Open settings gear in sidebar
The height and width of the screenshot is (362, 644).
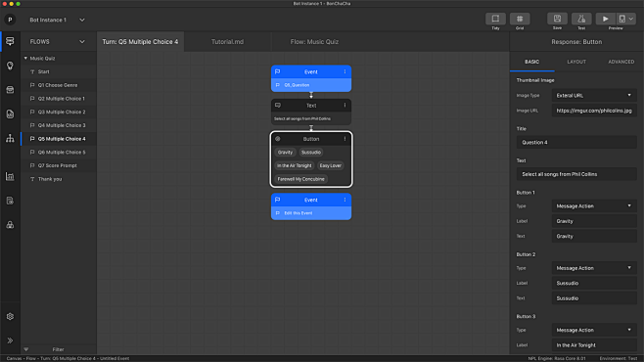pyautogui.click(x=10, y=316)
